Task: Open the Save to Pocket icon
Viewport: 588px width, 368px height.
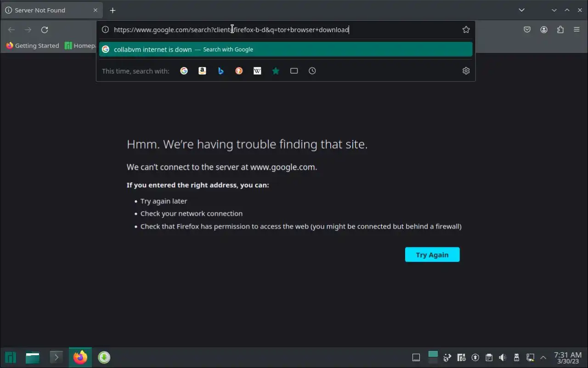Action: (527, 29)
